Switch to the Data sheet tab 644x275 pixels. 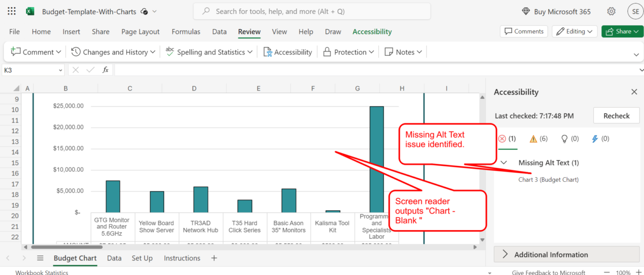[114, 258]
